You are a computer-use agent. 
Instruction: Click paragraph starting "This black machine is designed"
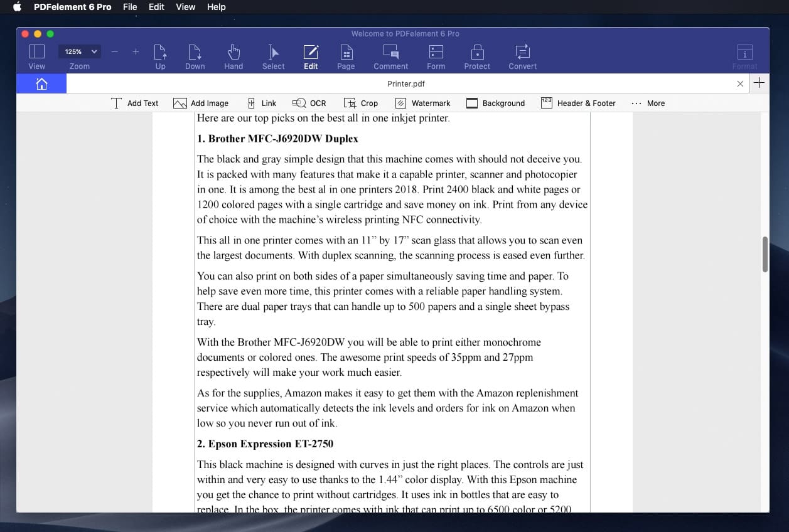pyautogui.click(x=390, y=487)
